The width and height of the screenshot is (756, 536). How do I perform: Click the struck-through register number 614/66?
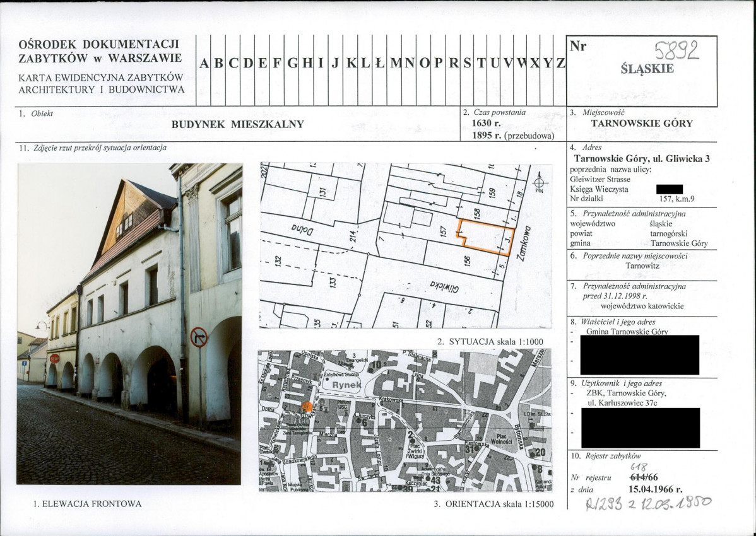(x=644, y=477)
